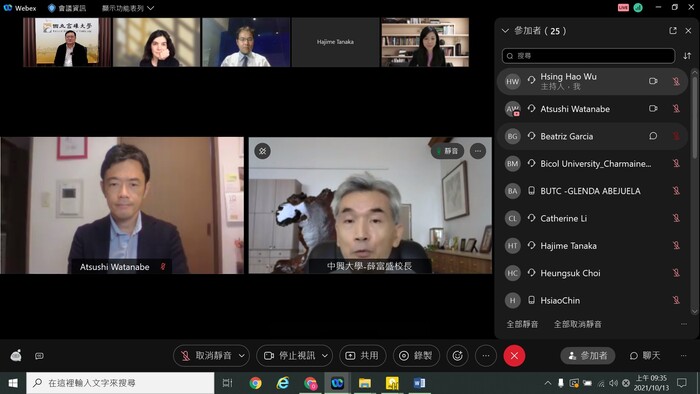Open the 顯示功能表列 menu
This screenshot has height=394, width=700.
[x=128, y=8]
